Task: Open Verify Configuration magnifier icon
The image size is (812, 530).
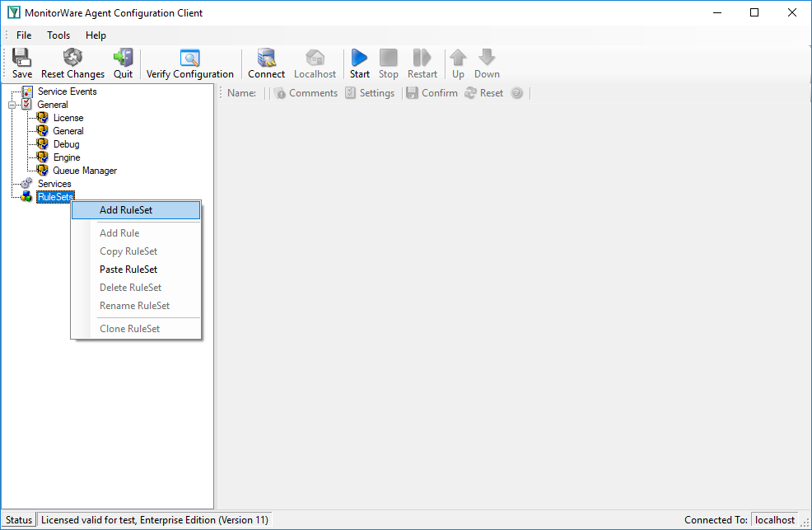Action: coord(190,58)
